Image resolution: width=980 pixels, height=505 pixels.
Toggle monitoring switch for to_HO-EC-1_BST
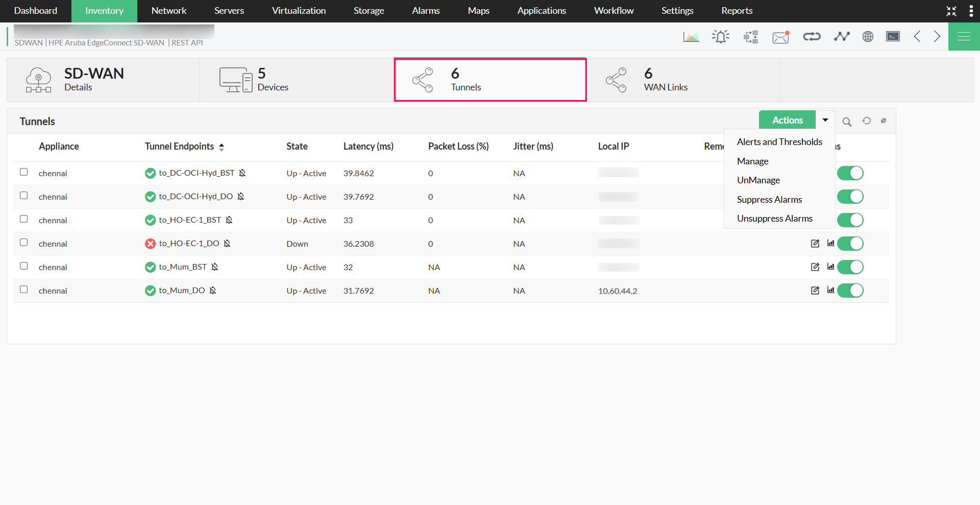point(850,220)
